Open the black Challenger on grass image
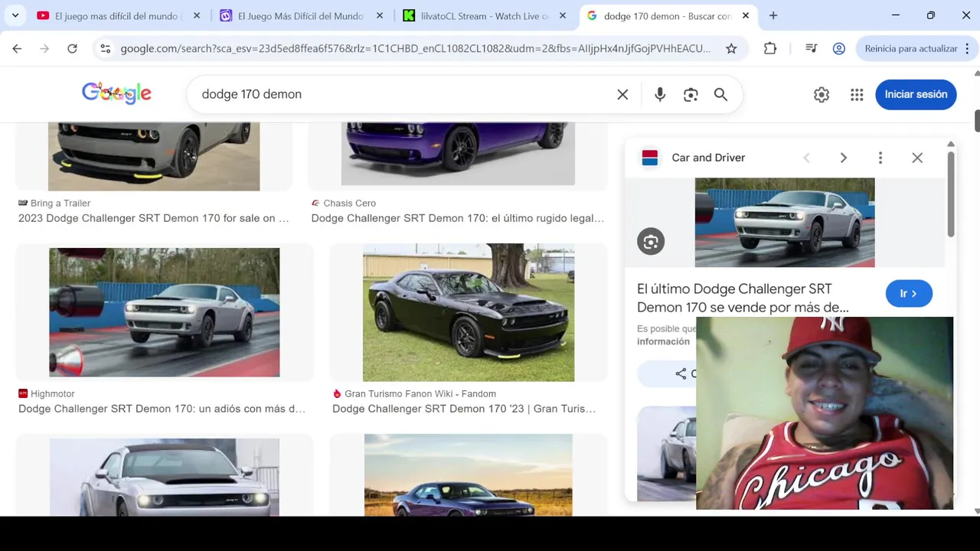This screenshot has height=551, width=980. pos(469,312)
